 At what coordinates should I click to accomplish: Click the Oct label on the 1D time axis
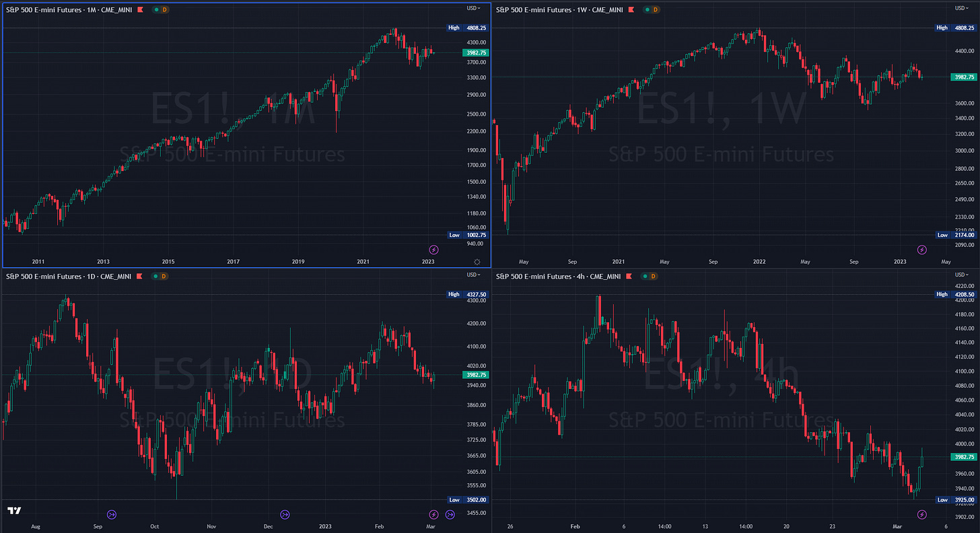155,527
